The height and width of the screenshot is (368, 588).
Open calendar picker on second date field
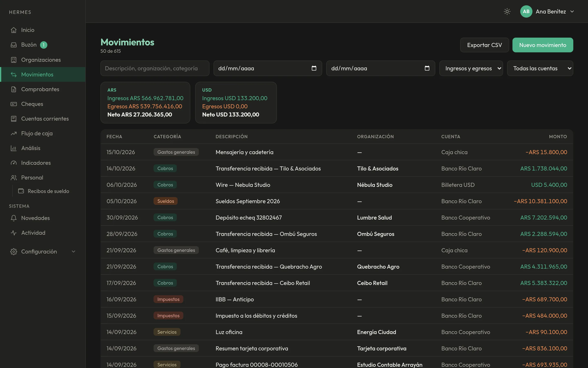pyautogui.click(x=427, y=68)
